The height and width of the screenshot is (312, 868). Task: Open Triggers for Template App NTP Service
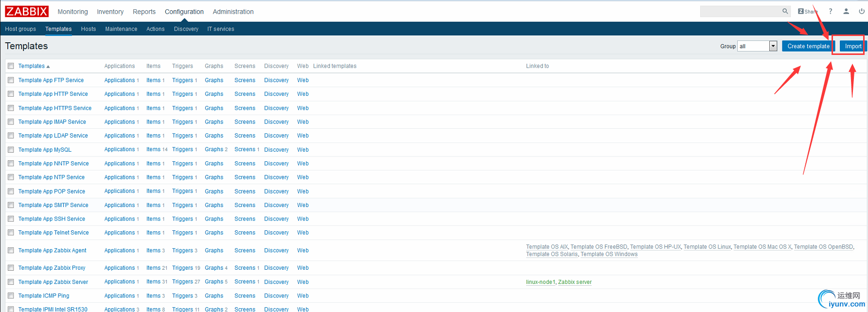pyautogui.click(x=182, y=177)
